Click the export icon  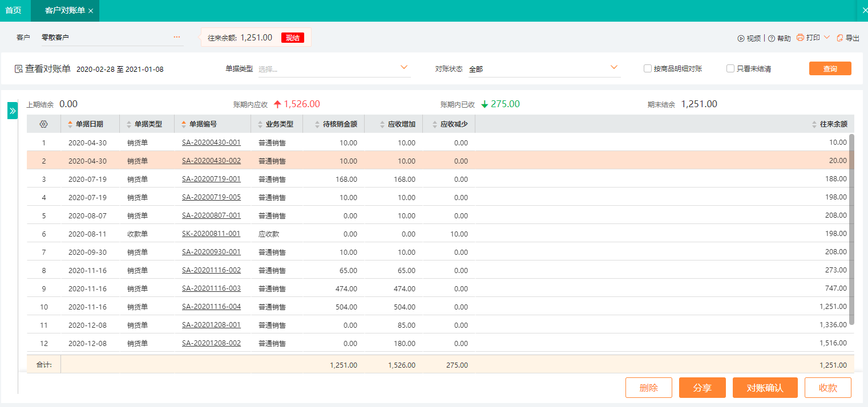click(840, 38)
